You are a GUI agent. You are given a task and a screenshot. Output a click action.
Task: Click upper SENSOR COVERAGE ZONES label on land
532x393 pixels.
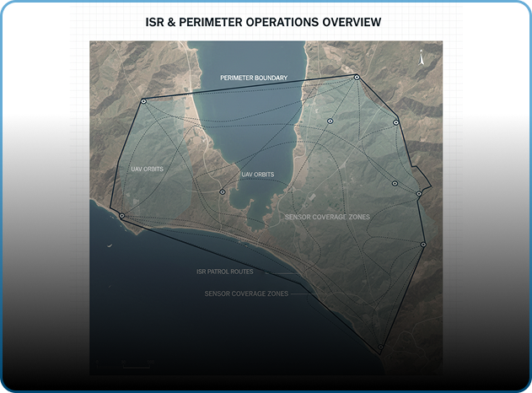327,217
